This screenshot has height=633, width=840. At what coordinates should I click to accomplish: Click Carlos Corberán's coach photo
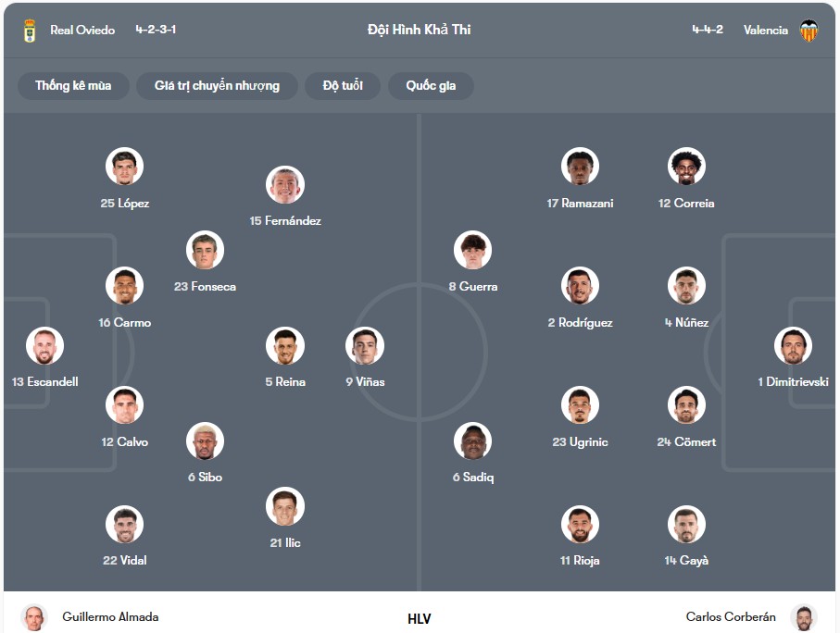(804, 617)
